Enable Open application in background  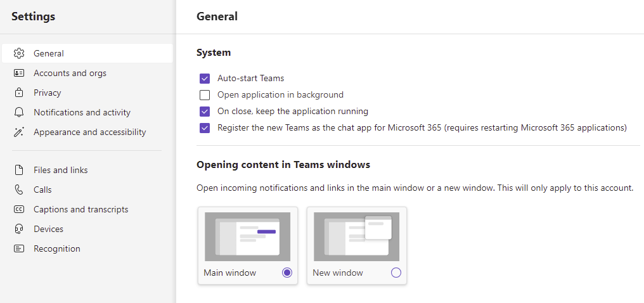[205, 95]
